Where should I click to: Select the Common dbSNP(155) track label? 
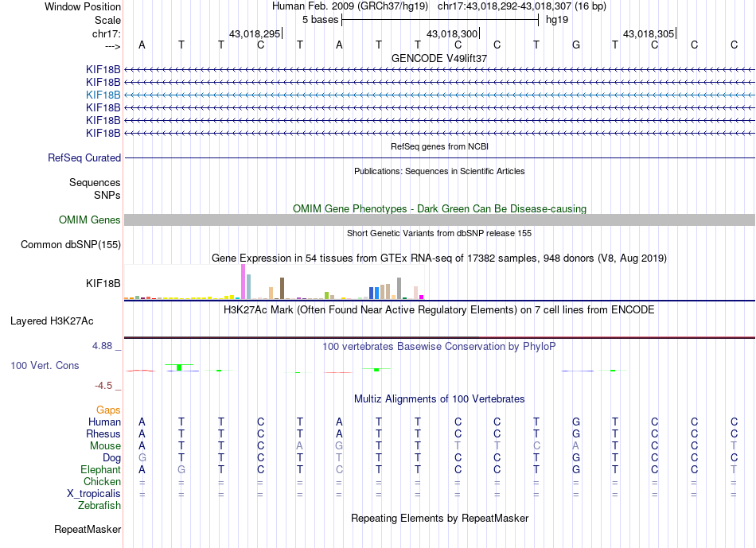pos(71,244)
